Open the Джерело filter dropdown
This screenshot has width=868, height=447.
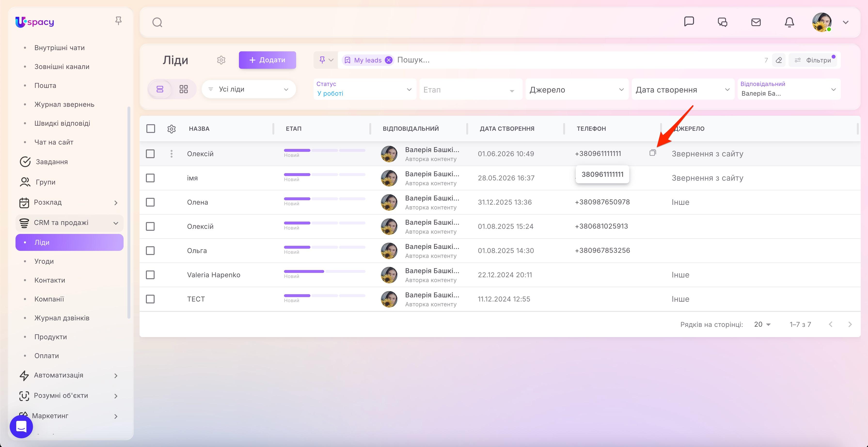[x=577, y=90]
